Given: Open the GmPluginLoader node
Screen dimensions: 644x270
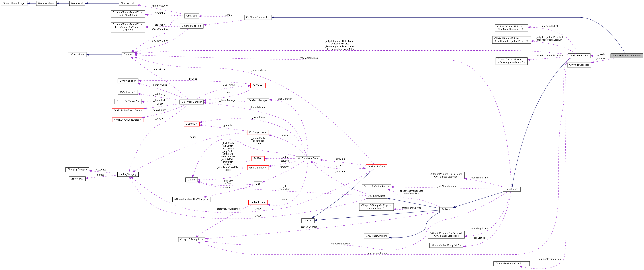Looking at the screenshot, I should [x=258, y=132].
